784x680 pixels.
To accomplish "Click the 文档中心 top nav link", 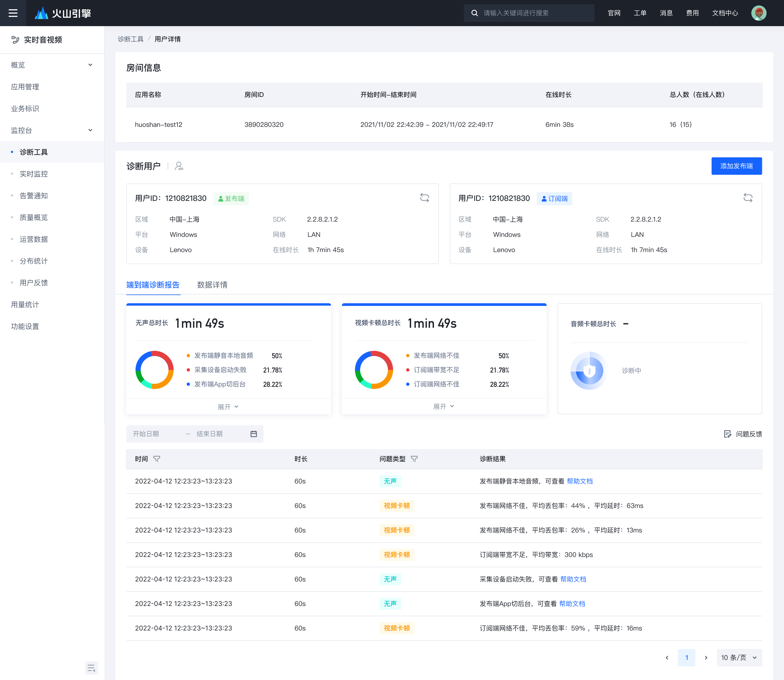I will (725, 13).
